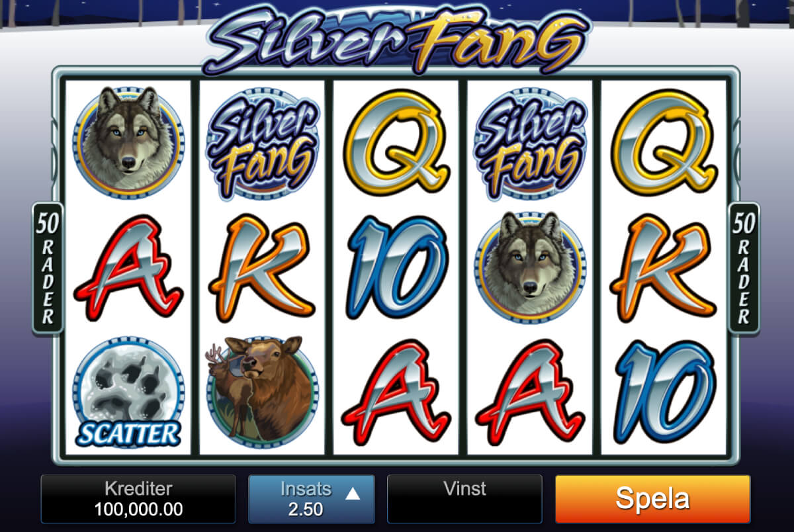Click the gold Q symbol on fifth reel
794x532 pixels.
point(664,140)
